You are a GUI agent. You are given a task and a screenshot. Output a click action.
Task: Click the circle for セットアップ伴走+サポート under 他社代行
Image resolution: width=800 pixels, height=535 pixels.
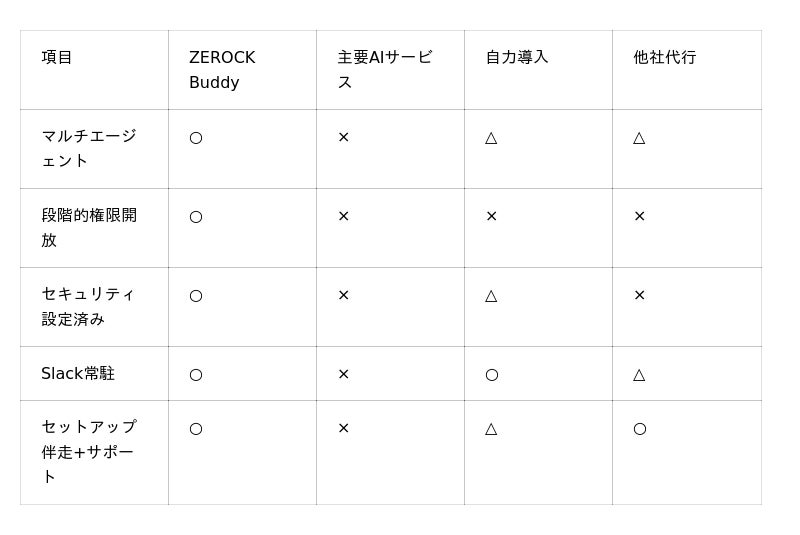(640, 429)
